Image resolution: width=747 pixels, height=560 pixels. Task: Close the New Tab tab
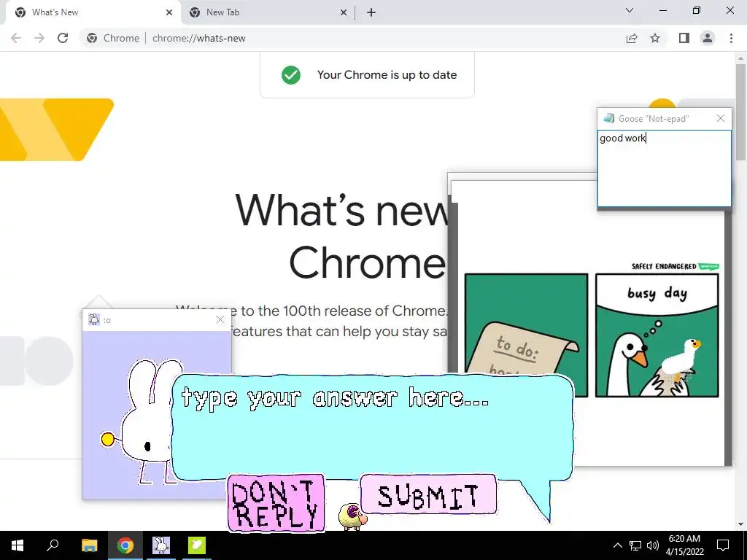(344, 12)
